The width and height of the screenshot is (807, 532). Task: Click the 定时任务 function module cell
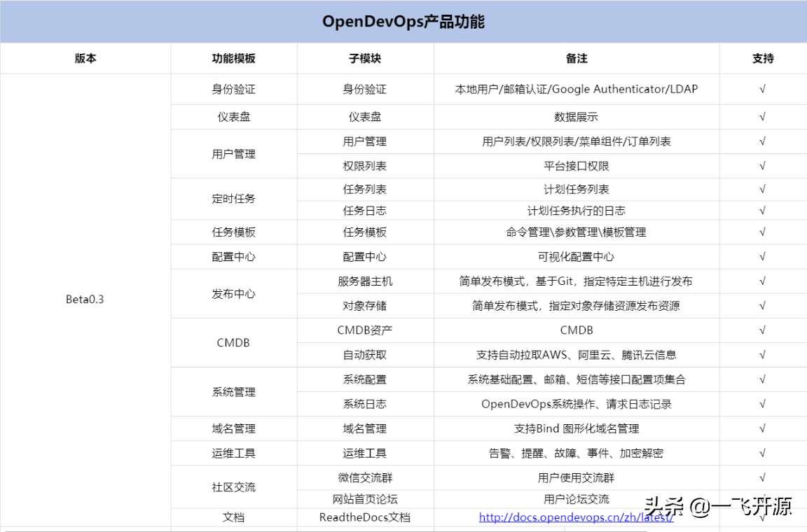234,199
